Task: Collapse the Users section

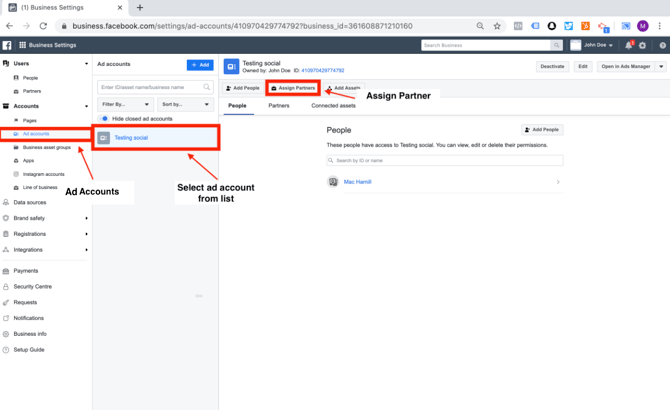Action: pyautogui.click(x=86, y=63)
